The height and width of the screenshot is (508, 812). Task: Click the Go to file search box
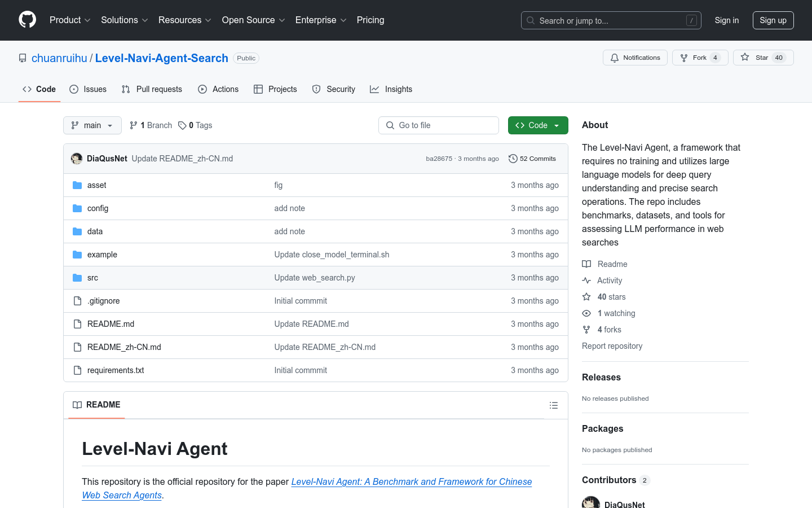pos(439,125)
